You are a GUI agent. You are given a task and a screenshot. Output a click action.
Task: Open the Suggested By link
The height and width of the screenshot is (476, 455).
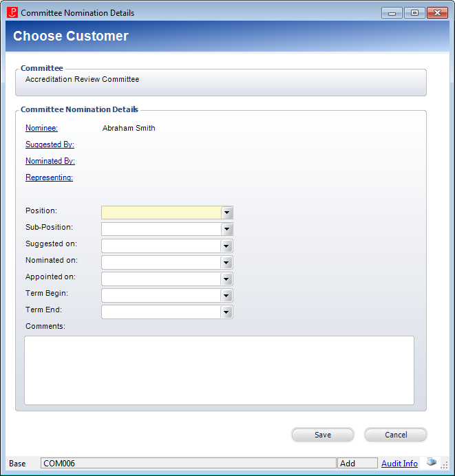point(50,144)
